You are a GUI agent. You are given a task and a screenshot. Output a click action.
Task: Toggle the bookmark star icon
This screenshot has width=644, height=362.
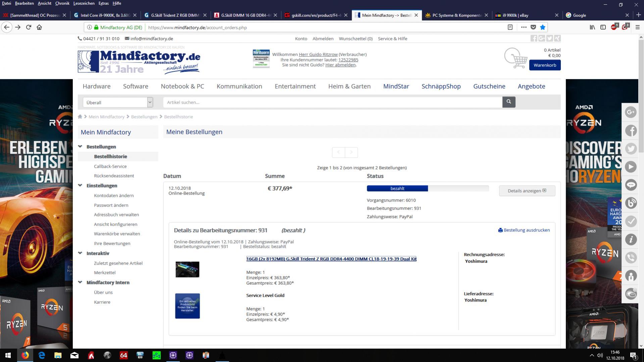tap(543, 27)
